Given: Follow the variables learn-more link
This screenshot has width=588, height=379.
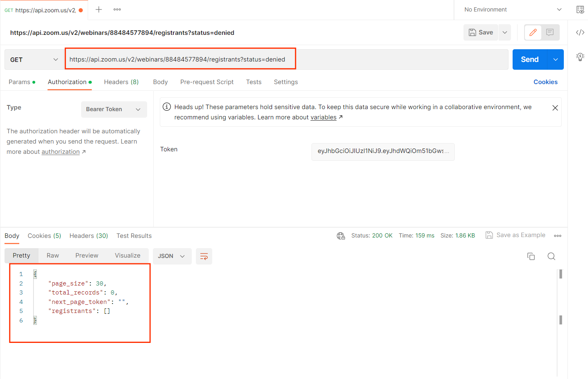Looking at the screenshot, I should point(323,117).
